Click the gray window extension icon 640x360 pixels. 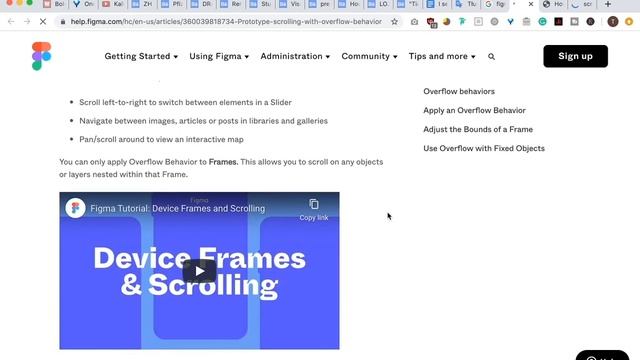574,22
